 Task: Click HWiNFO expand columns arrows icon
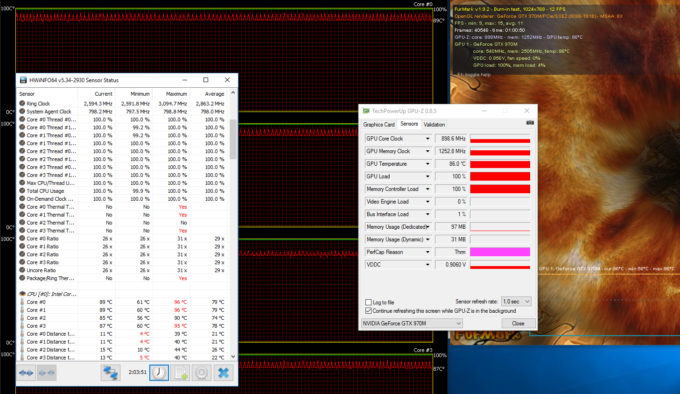pos(26,373)
